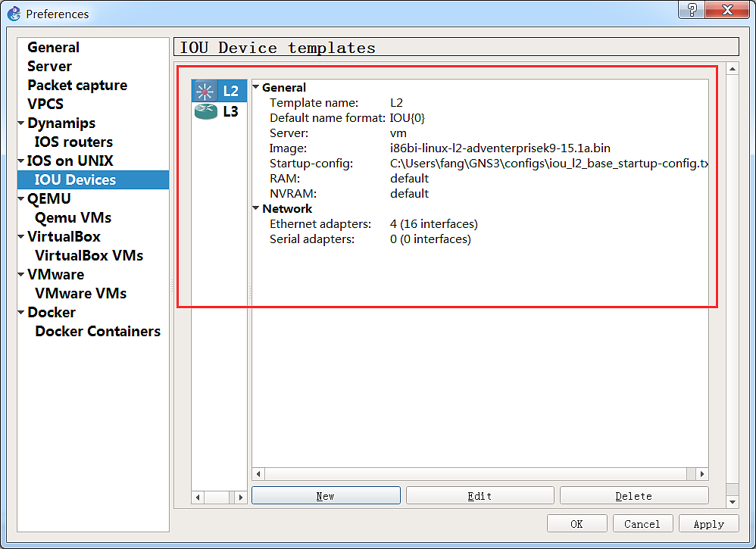This screenshot has width=756, height=549.
Task: Collapse the QEMU tree category
Action: [21, 199]
